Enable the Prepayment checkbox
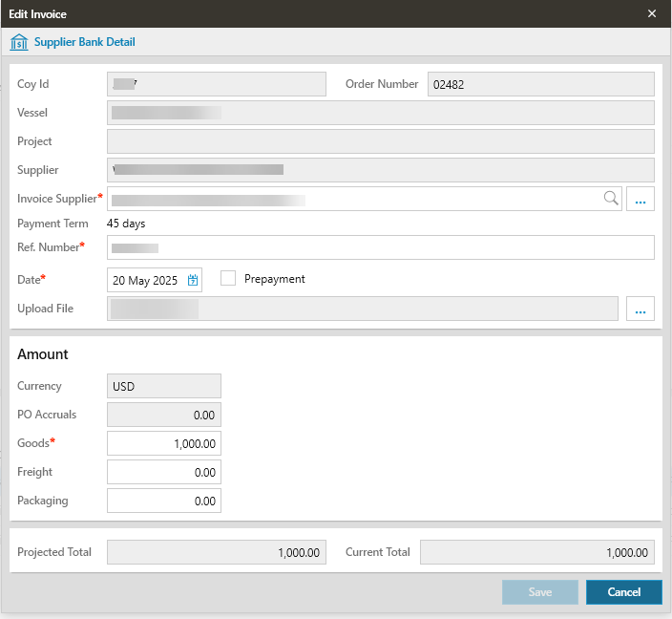The image size is (672, 619). (228, 279)
